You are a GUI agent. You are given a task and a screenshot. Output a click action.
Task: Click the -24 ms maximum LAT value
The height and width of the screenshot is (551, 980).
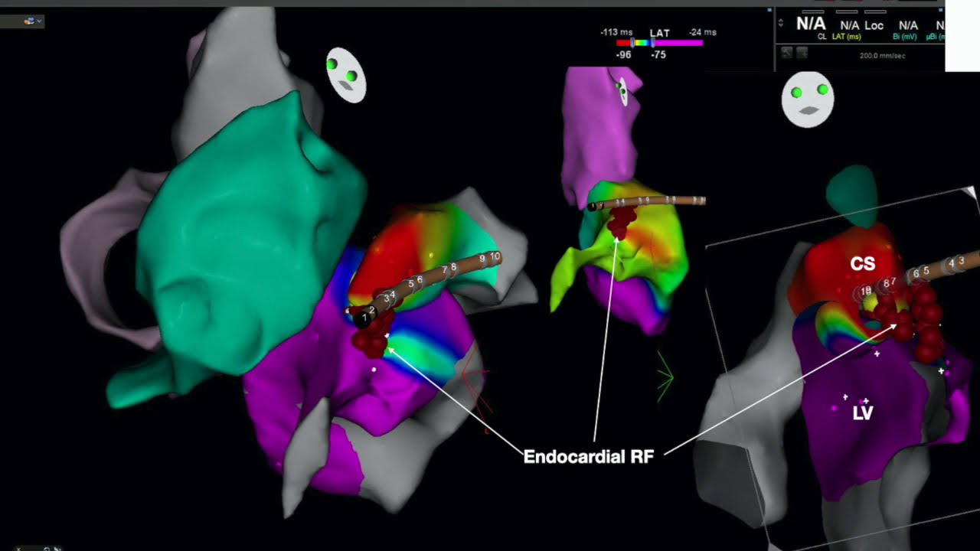(701, 32)
